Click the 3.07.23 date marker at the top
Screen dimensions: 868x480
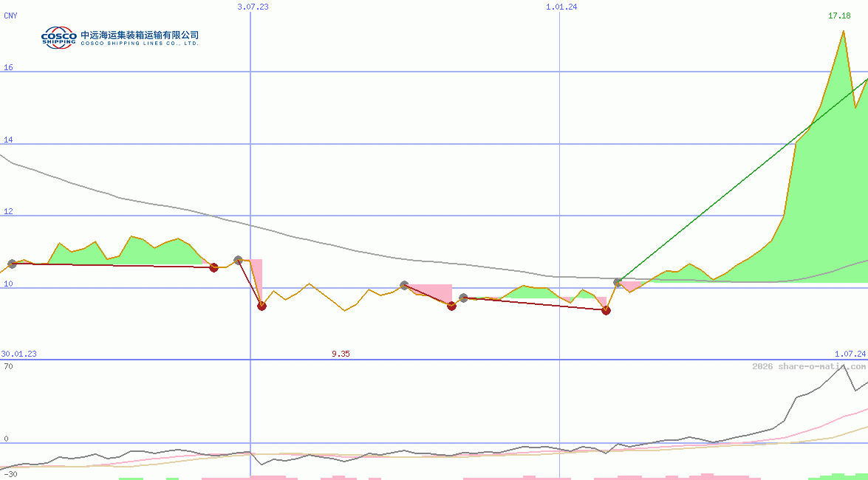pos(252,7)
